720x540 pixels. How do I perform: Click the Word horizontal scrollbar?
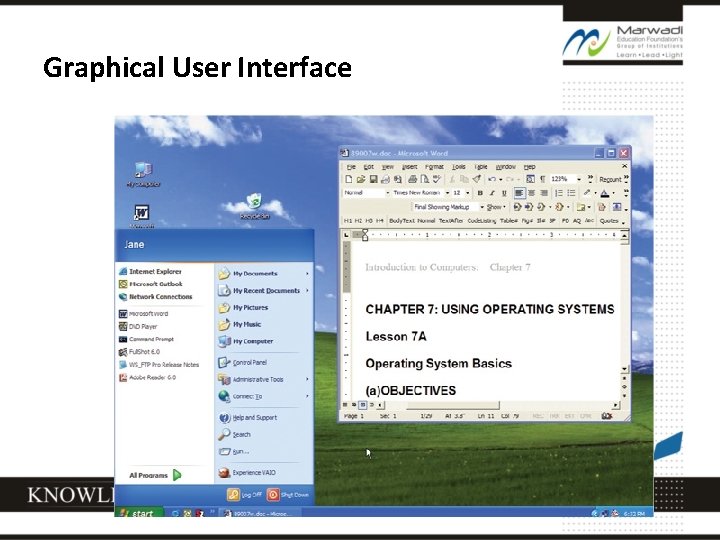pos(453,405)
